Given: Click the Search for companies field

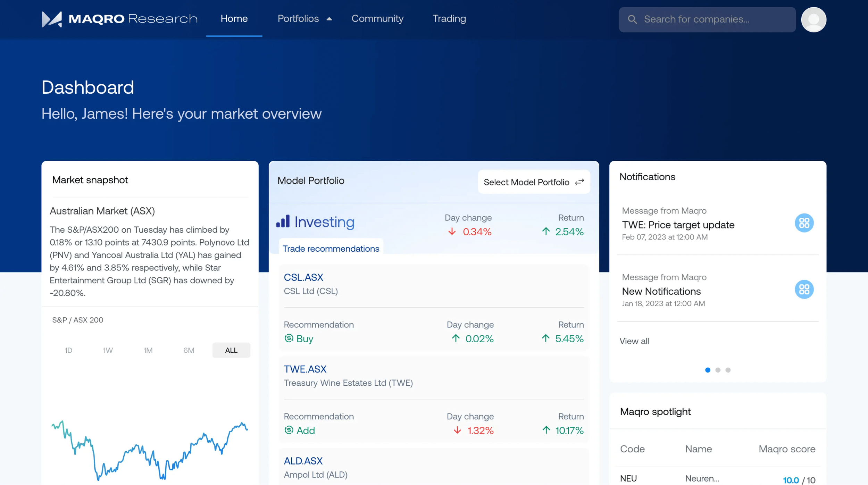Looking at the screenshot, I should tap(707, 19).
